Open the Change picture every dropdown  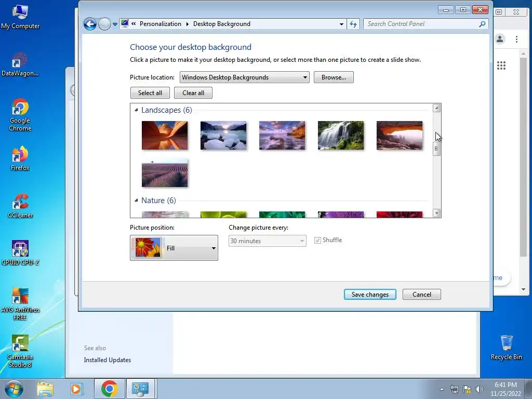(268, 241)
